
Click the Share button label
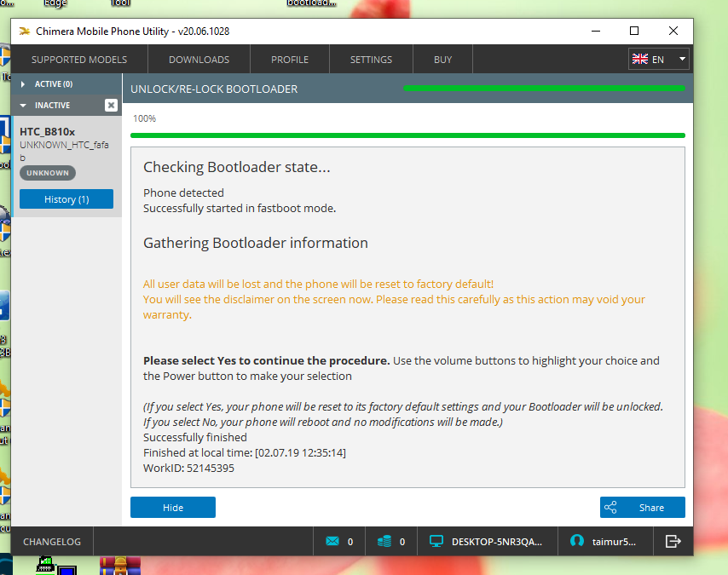coord(651,508)
